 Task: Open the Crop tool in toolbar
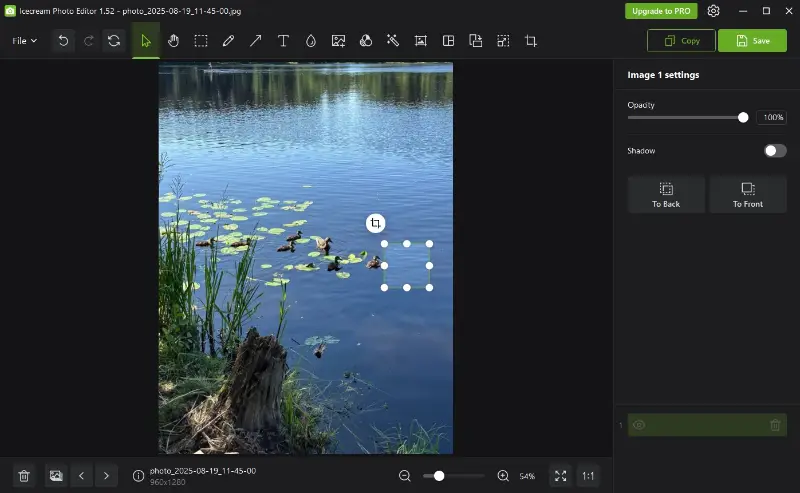click(x=531, y=41)
